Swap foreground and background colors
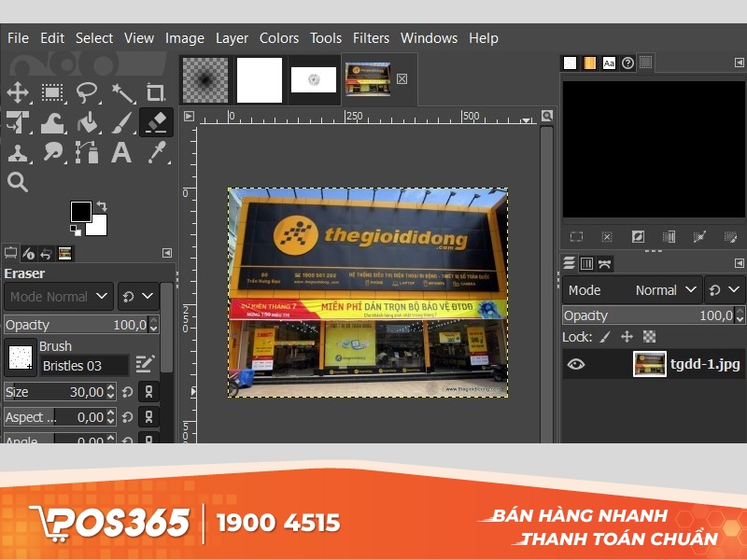The width and height of the screenshot is (747, 560). [102, 206]
